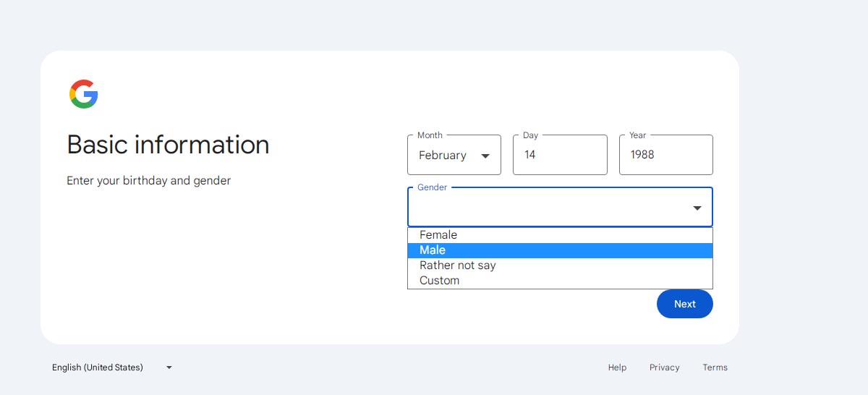
Task: Pick the Rather not say option
Action: tap(560, 266)
